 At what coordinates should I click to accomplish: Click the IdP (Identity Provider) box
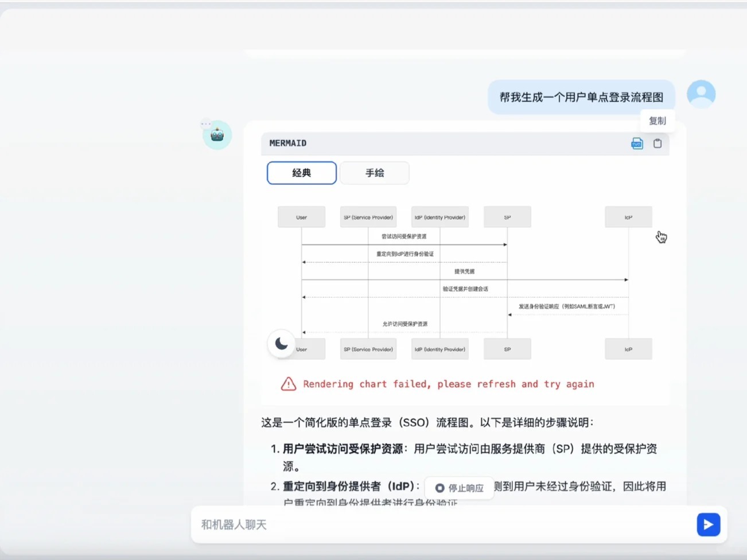click(x=439, y=217)
